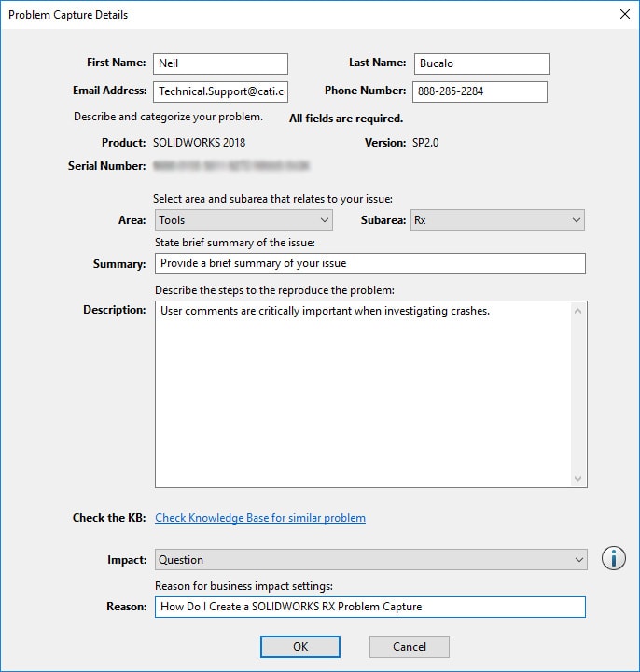Image resolution: width=640 pixels, height=672 pixels.
Task: Click the Description vertical scrollbar track
Action: tap(578, 392)
